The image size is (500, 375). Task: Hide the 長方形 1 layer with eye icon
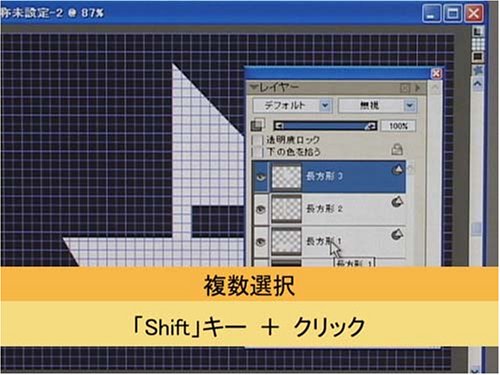click(261, 242)
